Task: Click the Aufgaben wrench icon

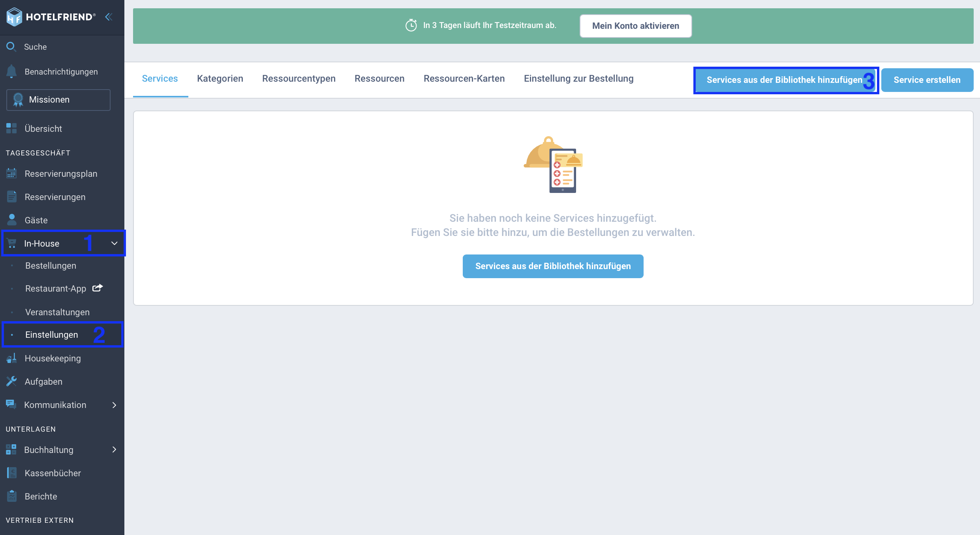Action: (11, 381)
